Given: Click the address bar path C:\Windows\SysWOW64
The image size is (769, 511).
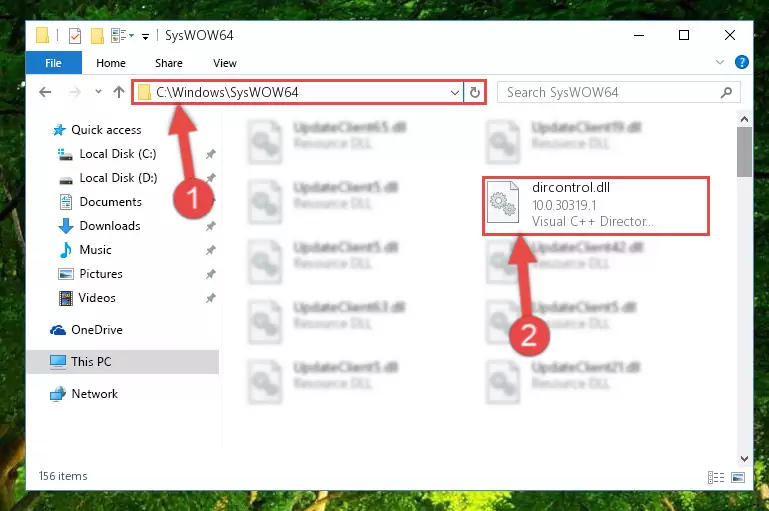Looking at the screenshot, I should pyautogui.click(x=227, y=92).
